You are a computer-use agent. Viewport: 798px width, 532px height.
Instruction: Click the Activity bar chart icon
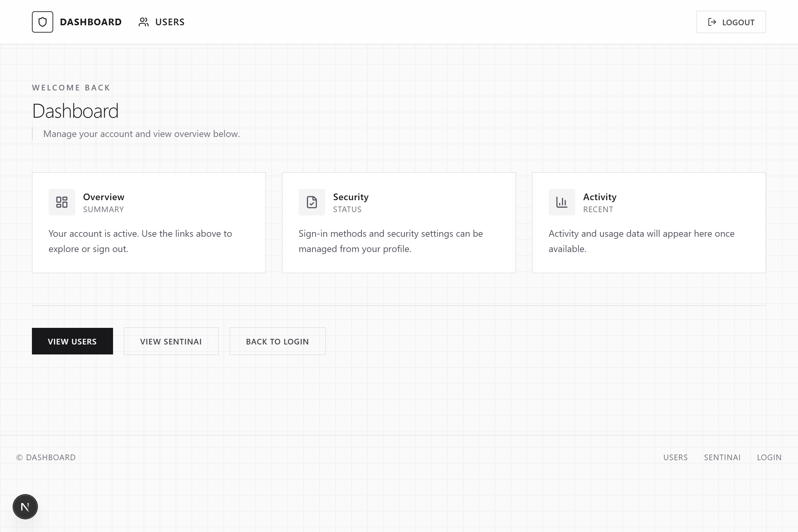[562, 202]
